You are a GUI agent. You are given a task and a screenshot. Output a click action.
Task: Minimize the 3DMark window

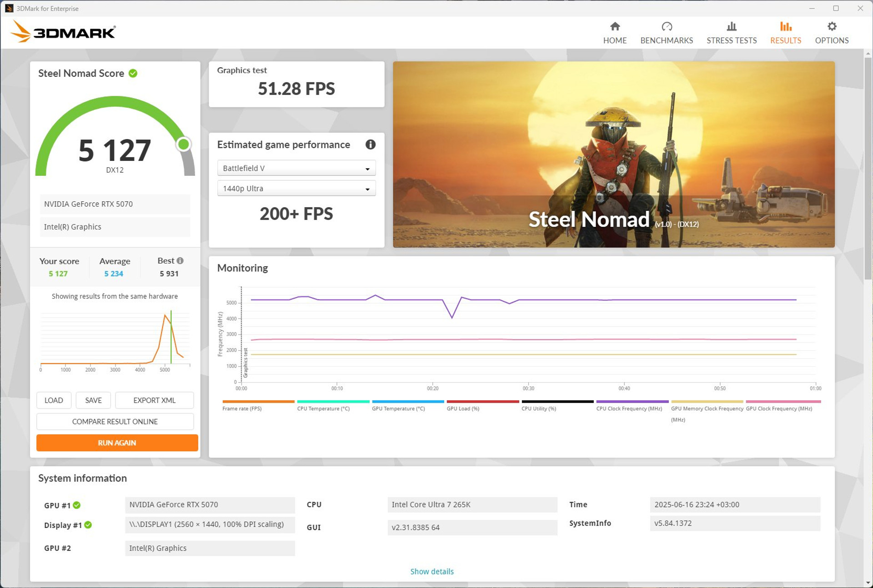pyautogui.click(x=812, y=8)
